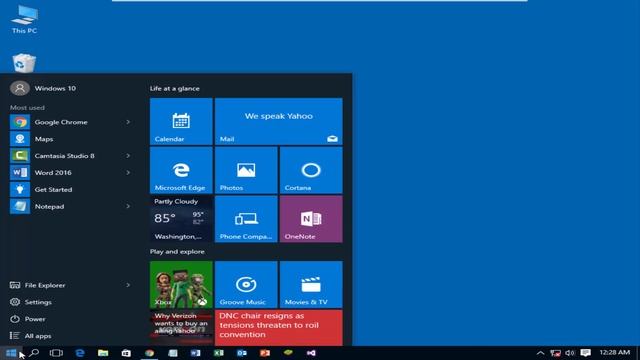Expand File Explorer jump list arrow
640x360 pixels.
[x=128, y=285]
